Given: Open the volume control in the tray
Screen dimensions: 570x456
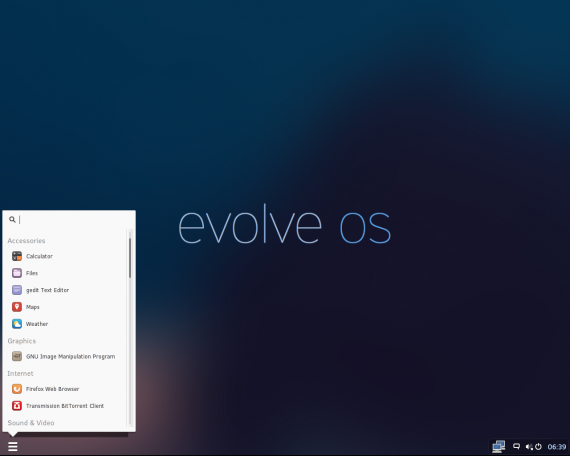Looking at the screenshot, I should [529, 447].
